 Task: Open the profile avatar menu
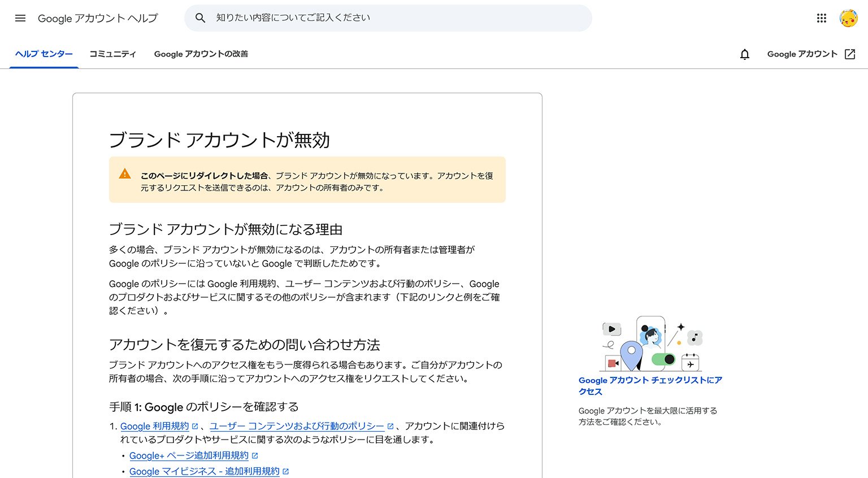tap(849, 18)
